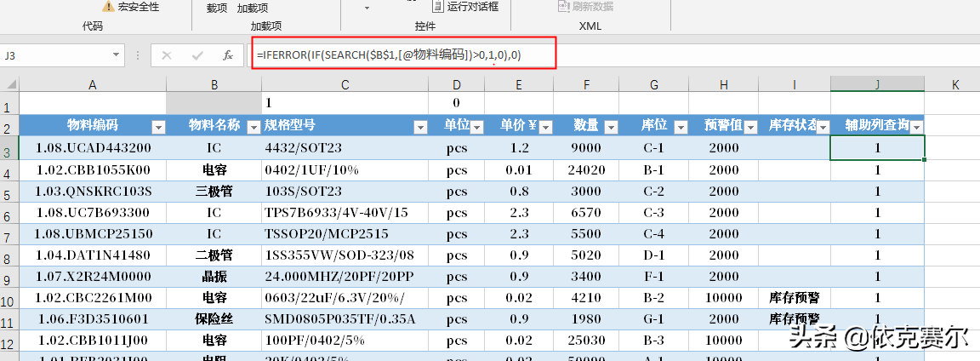
Task: Select column header D
Action: 456,84
